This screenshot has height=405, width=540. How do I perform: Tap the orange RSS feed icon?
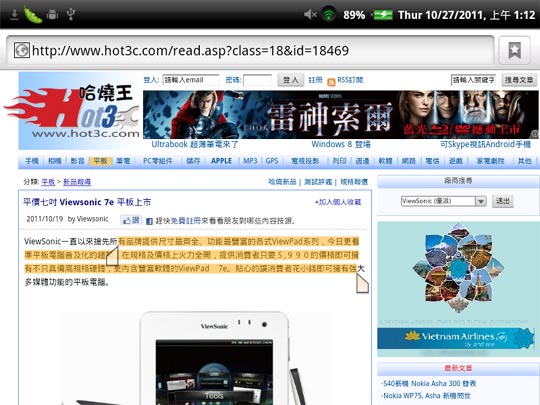pos(331,82)
